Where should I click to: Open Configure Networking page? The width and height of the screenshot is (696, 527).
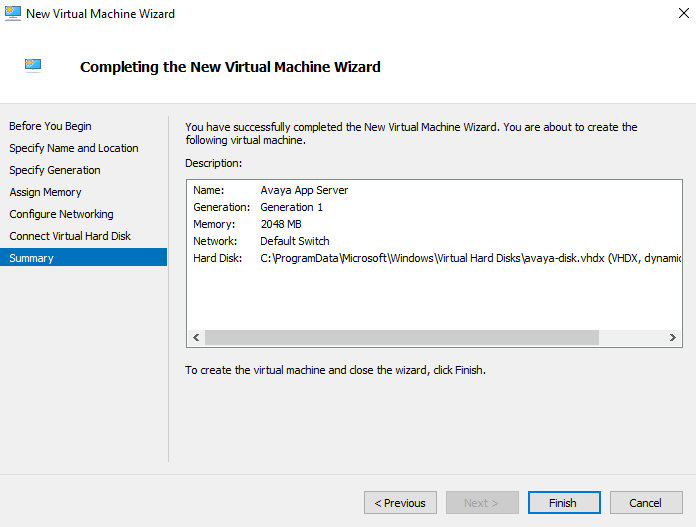[61, 214]
